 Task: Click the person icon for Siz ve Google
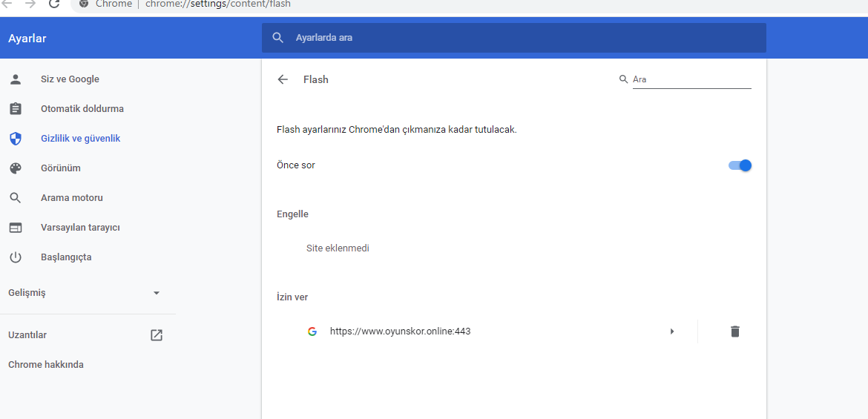tap(16, 79)
